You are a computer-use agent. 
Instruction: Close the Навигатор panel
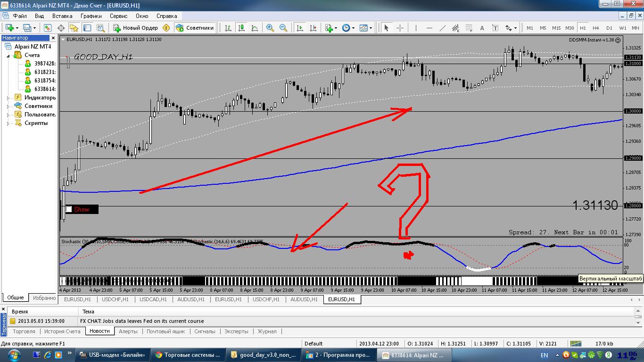[53, 38]
